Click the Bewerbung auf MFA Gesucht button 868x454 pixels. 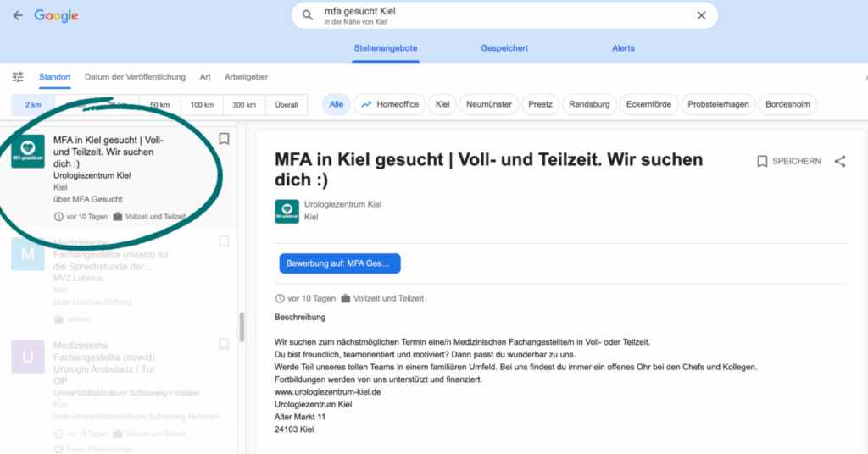pos(339,263)
